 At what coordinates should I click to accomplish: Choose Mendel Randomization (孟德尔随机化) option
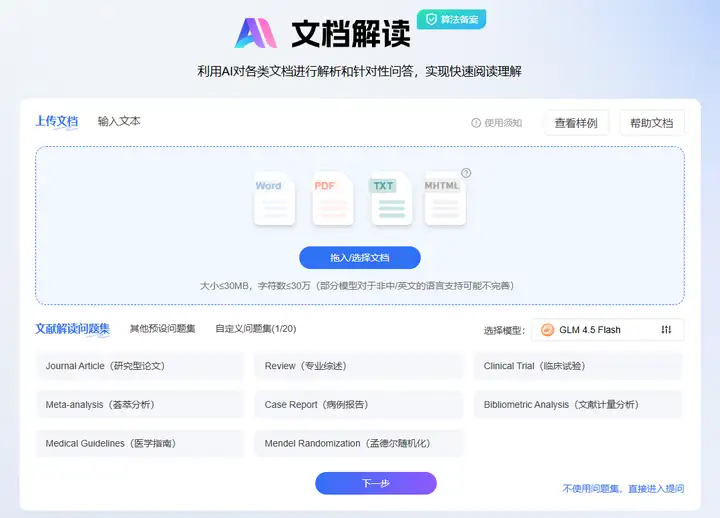pyautogui.click(x=359, y=443)
